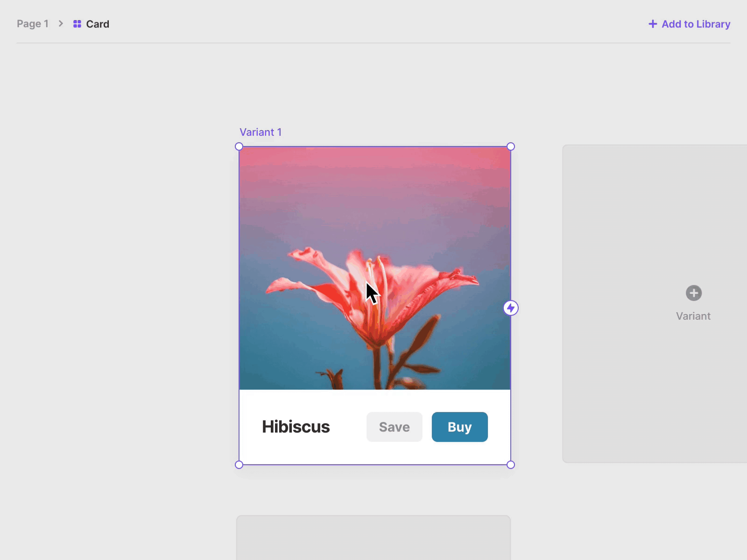Viewport: 747px width, 560px height.
Task: Click the Card component icon in breadcrumb
Action: (x=78, y=24)
